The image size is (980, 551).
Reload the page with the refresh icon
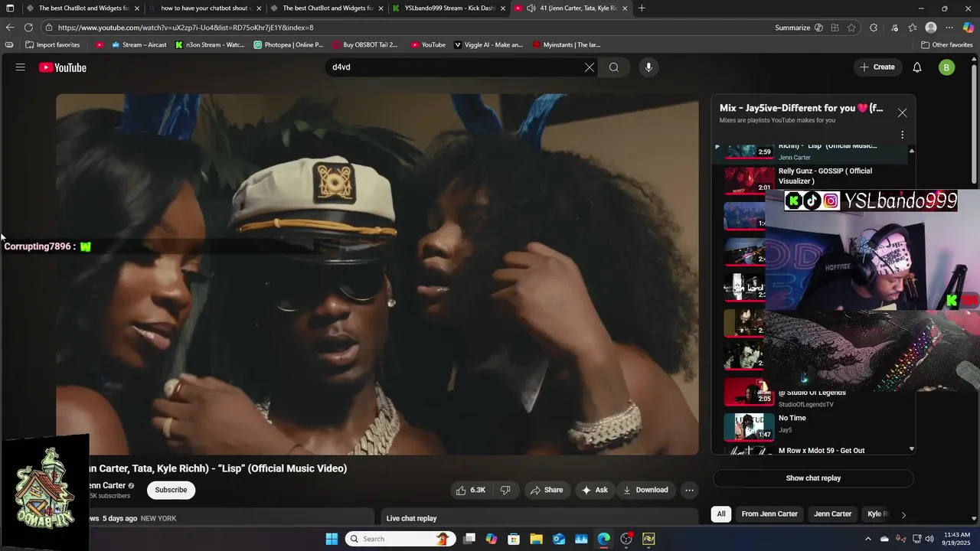(28, 28)
